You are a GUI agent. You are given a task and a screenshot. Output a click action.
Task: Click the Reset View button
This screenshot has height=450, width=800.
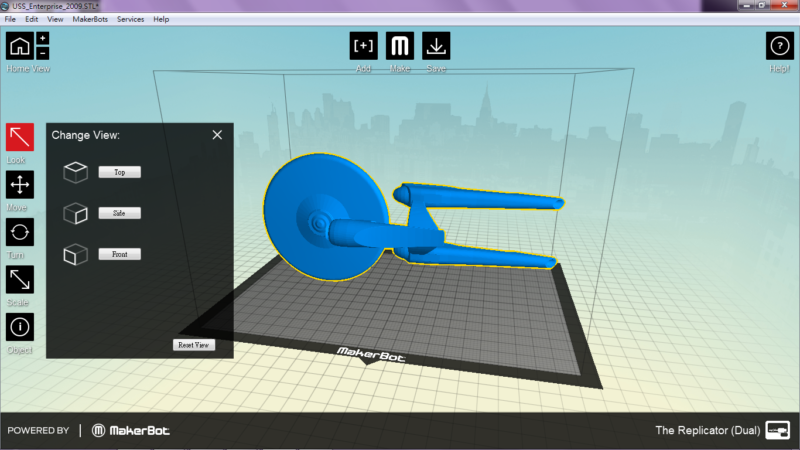[194, 345]
